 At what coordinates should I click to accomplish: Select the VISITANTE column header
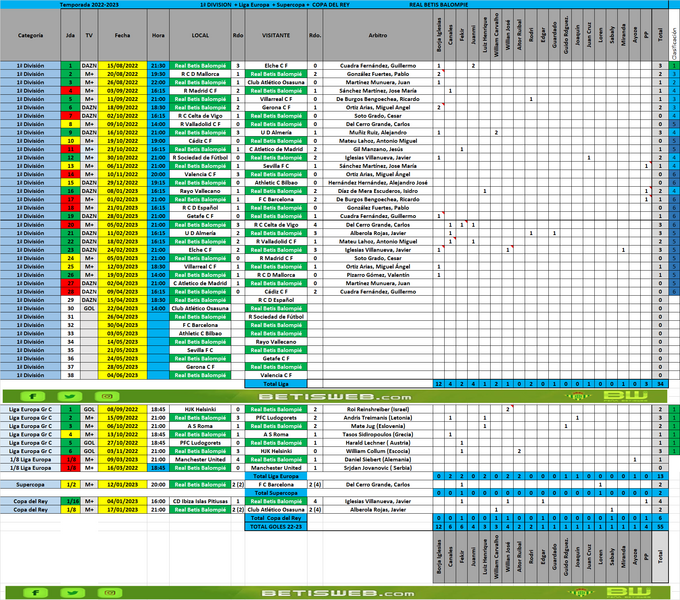coord(276,35)
